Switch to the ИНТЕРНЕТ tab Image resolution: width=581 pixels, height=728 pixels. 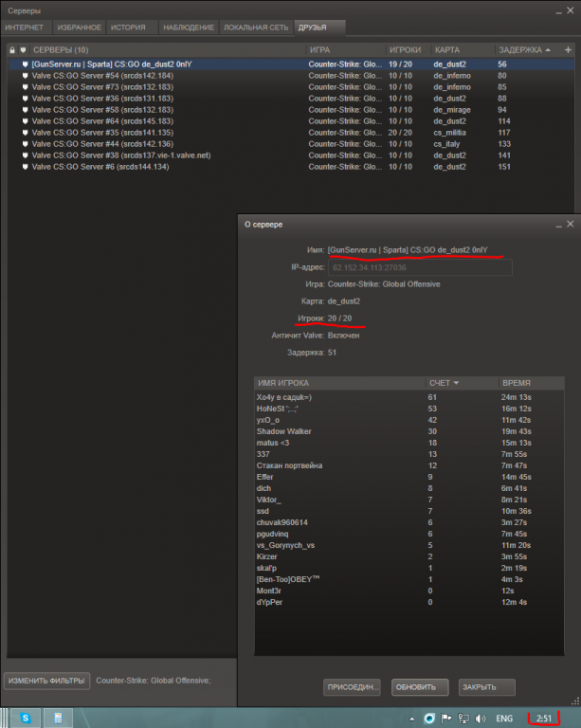coord(25,27)
